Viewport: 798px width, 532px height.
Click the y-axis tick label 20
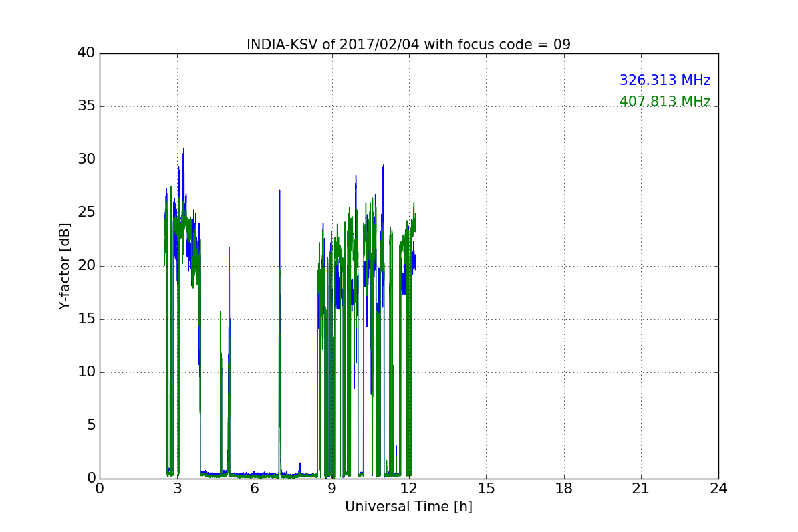(86, 266)
